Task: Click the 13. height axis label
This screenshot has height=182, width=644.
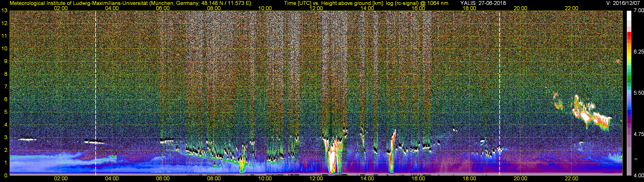Action: 5,11
